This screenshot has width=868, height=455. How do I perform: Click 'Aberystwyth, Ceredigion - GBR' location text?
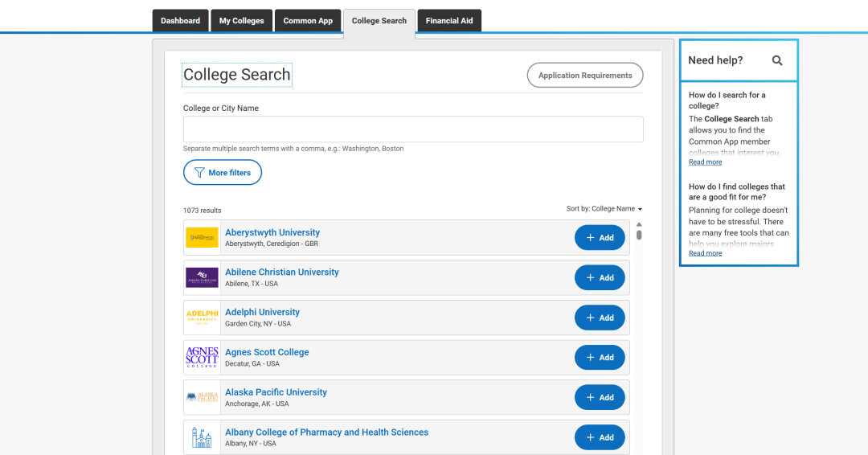click(x=272, y=244)
